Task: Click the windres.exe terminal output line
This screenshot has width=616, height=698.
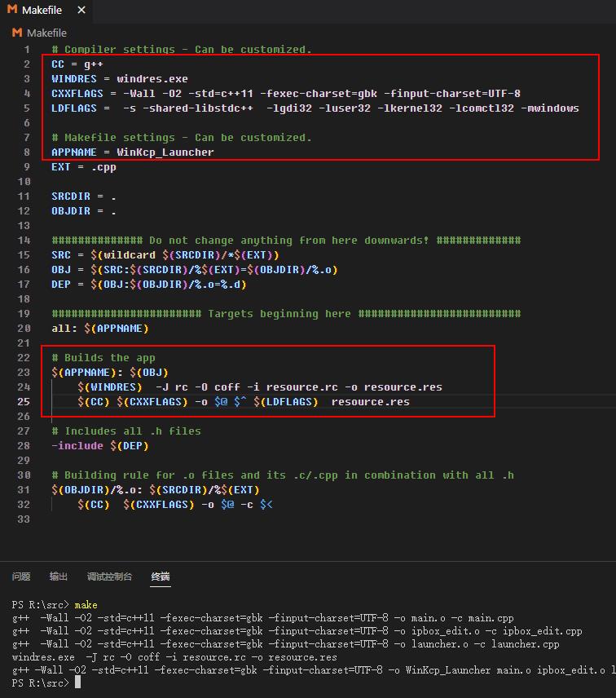Action: pyautogui.click(x=174, y=657)
